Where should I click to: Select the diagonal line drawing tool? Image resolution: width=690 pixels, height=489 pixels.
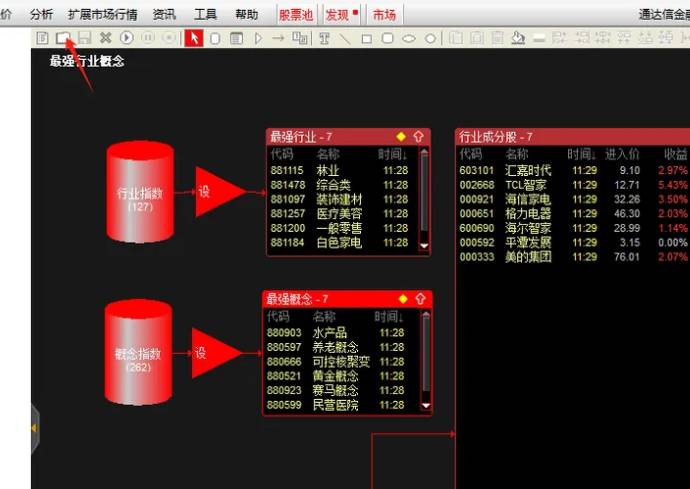pyautogui.click(x=345, y=39)
